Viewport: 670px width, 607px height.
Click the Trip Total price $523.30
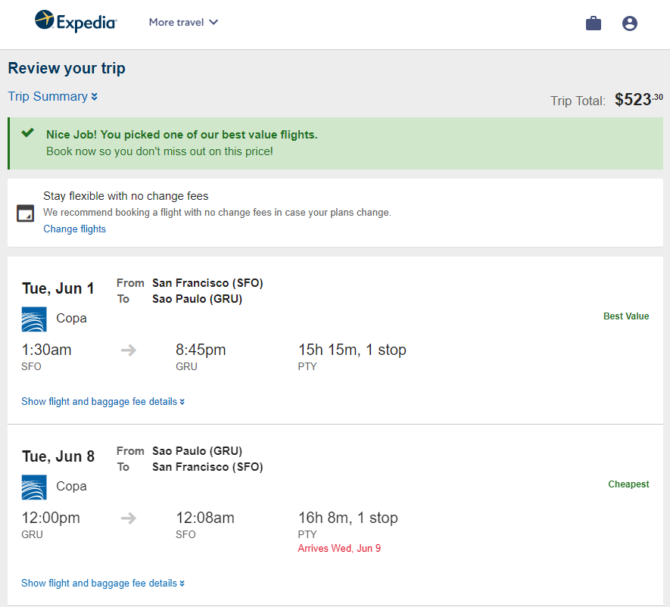click(x=639, y=100)
